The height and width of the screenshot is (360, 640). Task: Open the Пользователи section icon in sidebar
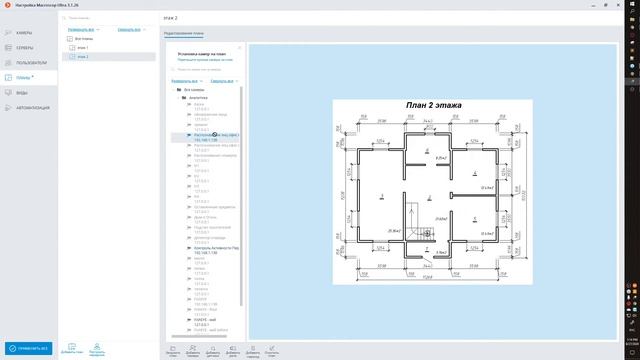click(x=8, y=63)
